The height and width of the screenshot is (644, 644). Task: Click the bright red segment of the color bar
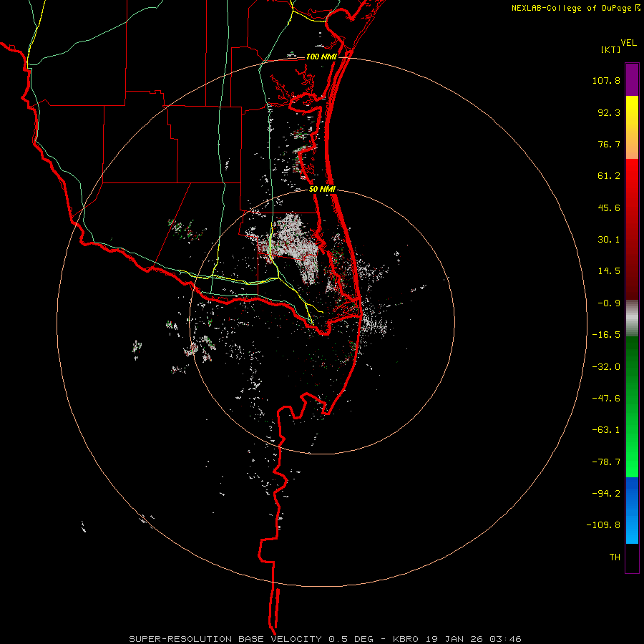point(632,177)
